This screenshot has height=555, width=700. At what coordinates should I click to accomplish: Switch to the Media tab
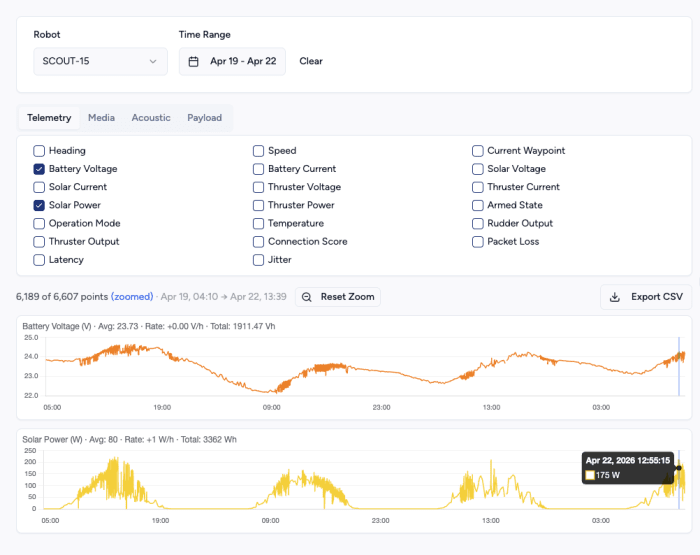tap(101, 118)
